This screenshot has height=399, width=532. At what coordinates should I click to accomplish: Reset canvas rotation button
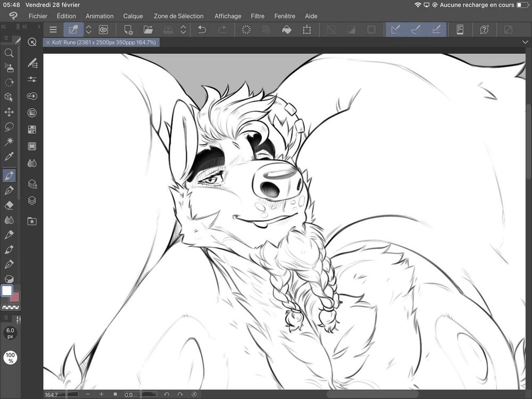(194, 394)
